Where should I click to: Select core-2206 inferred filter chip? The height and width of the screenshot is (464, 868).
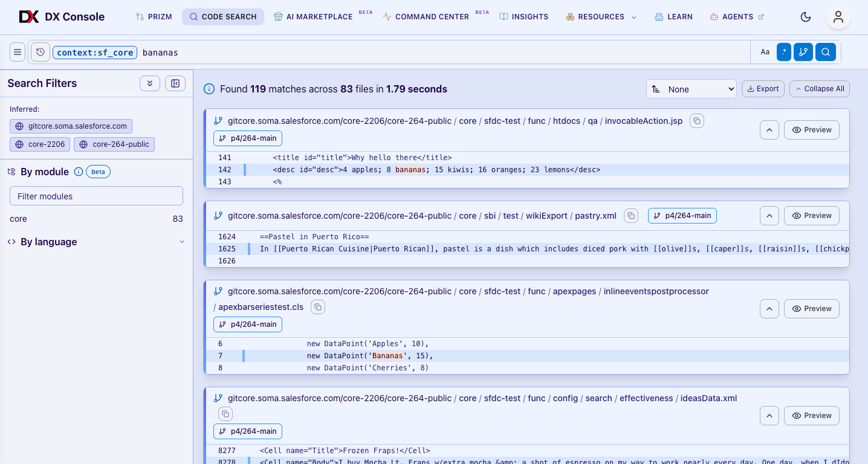coord(40,144)
